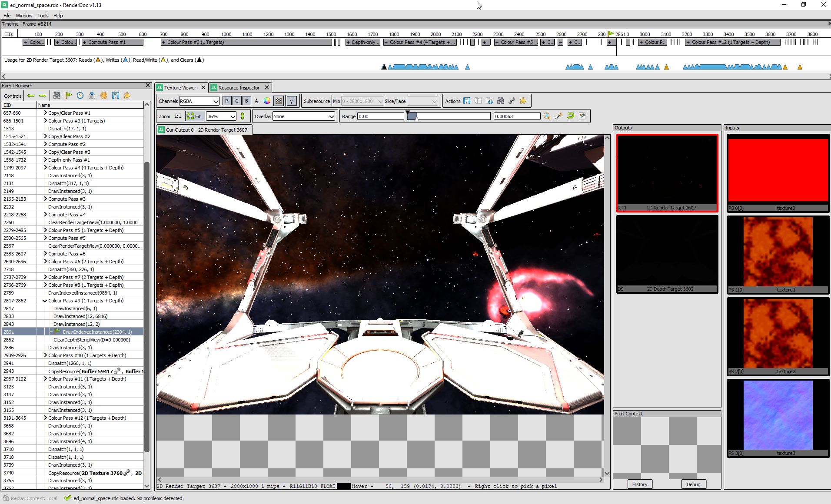Go to the previous event with the left arrow
The height and width of the screenshot is (504, 831).
pos(31,96)
